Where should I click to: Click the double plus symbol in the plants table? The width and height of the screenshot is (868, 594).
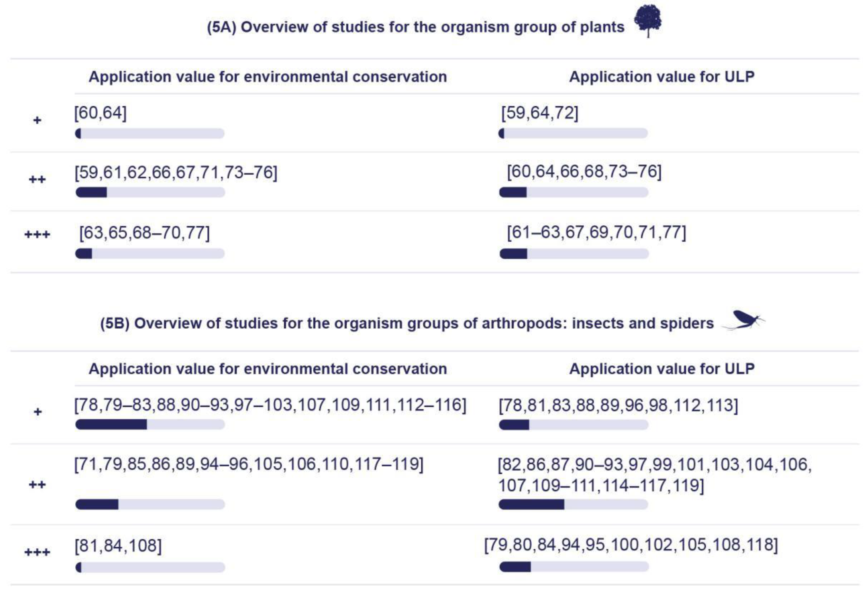click(x=37, y=180)
